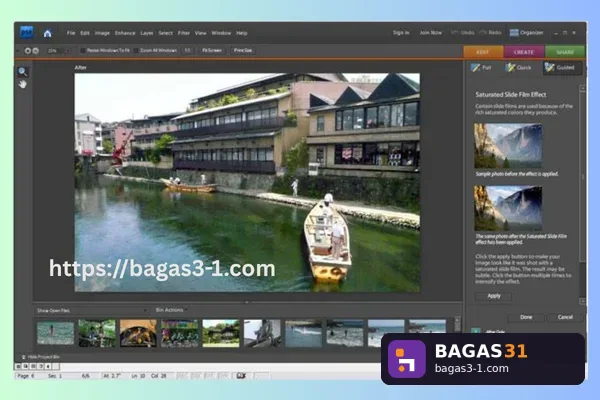Click the 'Sec 1' status bar entry
This screenshot has width=600, height=400.
[55, 376]
